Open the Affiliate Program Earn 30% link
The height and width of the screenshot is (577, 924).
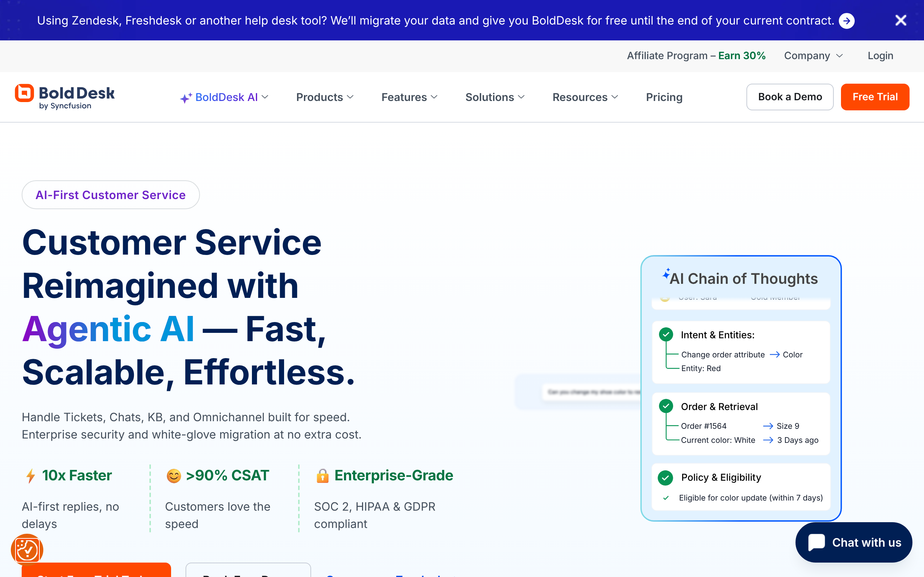696,56
